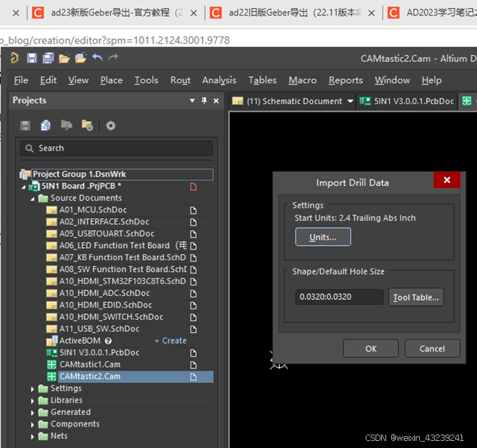Expand the Generated folder
This screenshot has height=448, width=477.
pos(32,413)
